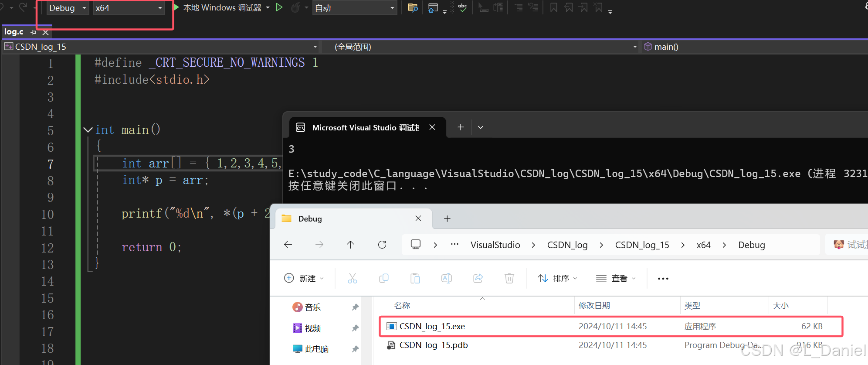The height and width of the screenshot is (365, 868).
Task: Navigate to CSDN_log_15 breadcrumb
Action: tap(642, 245)
